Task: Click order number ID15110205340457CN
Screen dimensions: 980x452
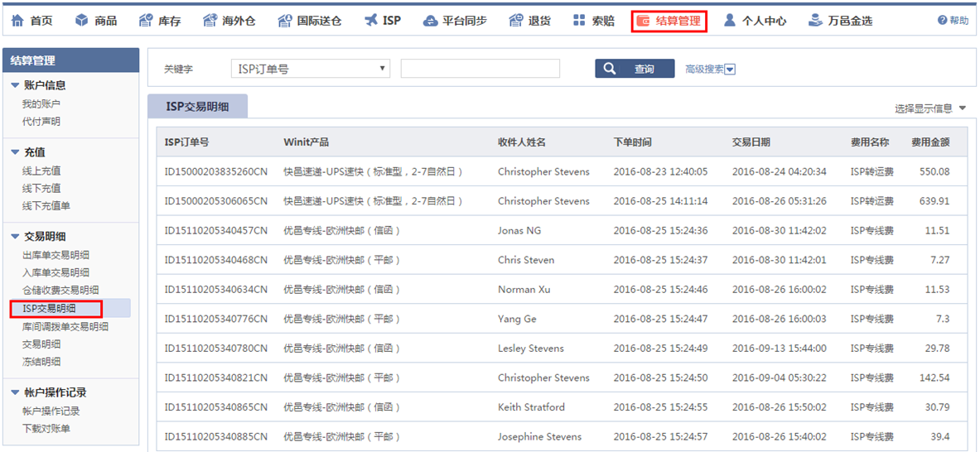Action: click(216, 230)
